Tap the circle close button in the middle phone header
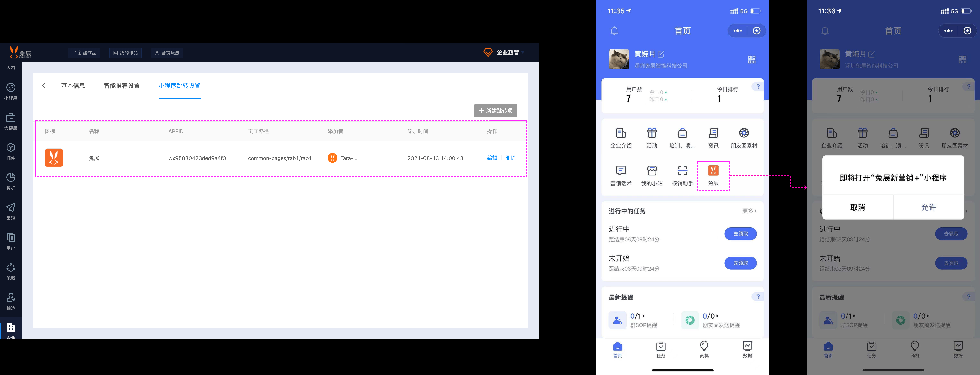Image resolution: width=980 pixels, height=375 pixels. click(x=756, y=31)
